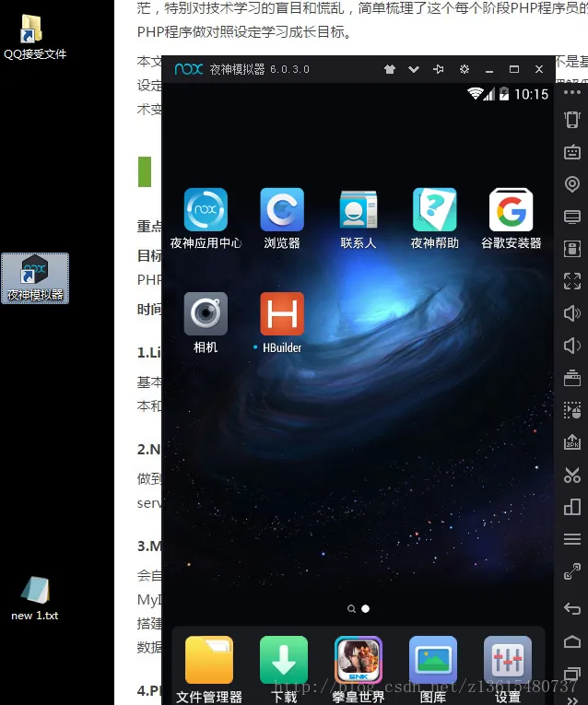This screenshot has width=588, height=705.
Task: Click the volume up sidebar icon
Action: click(x=572, y=313)
